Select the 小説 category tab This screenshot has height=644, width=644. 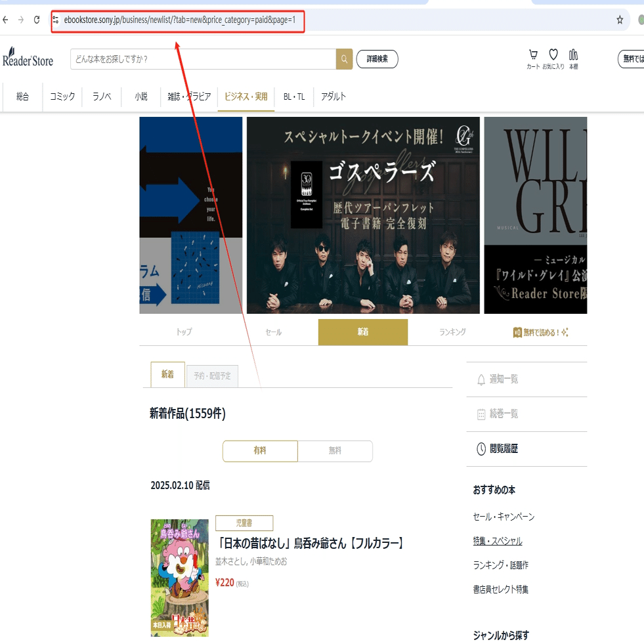141,97
